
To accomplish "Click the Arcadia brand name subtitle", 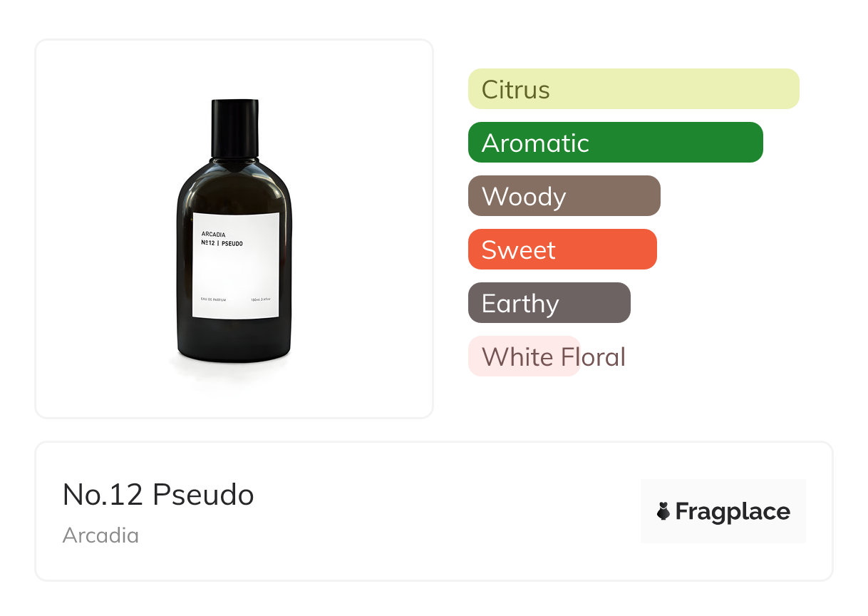I will pyautogui.click(x=100, y=535).
